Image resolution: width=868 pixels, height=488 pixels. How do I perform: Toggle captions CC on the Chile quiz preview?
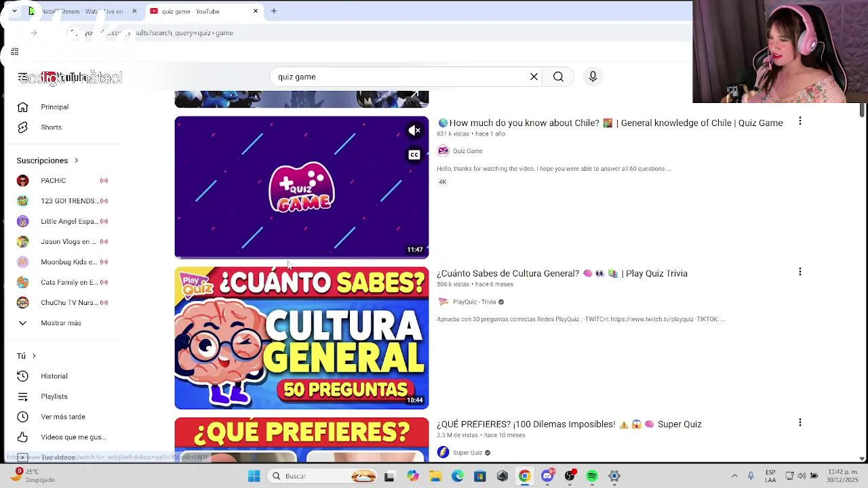click(x=414, y=155)
